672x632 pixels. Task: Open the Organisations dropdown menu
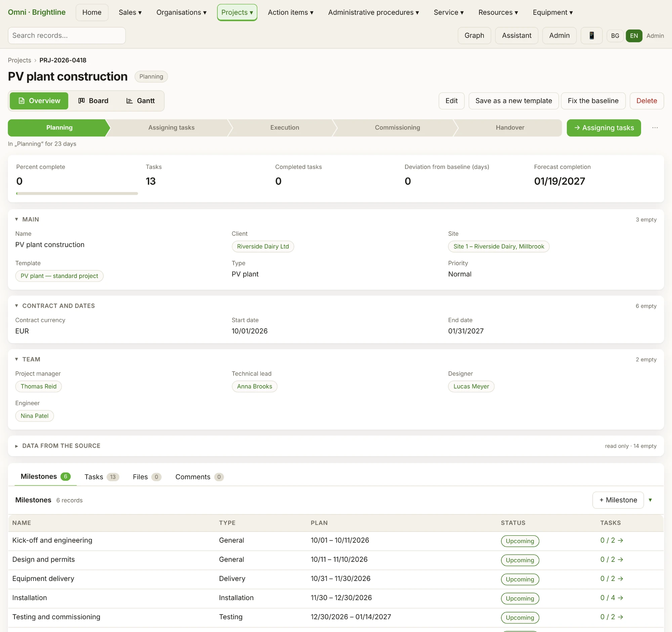click(181, 12)
